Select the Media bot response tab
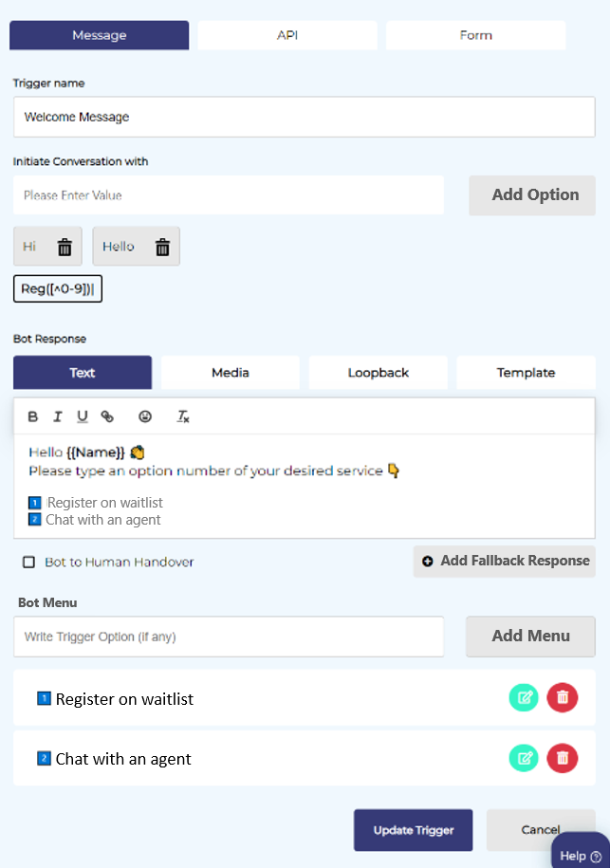 click(230, 373)
